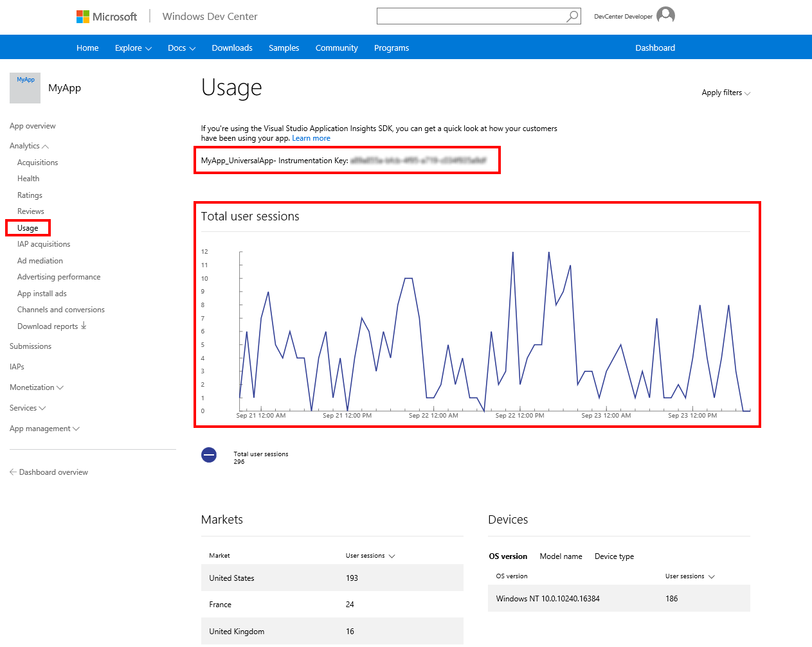Collapse the Analytics section
The image size is (812, 647).
point(29,146)
